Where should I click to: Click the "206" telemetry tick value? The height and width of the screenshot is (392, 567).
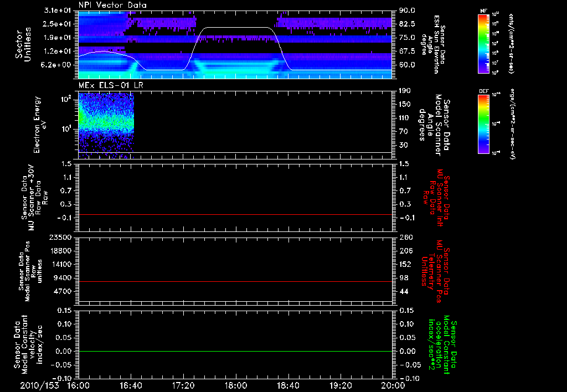[x=405, y=251]
